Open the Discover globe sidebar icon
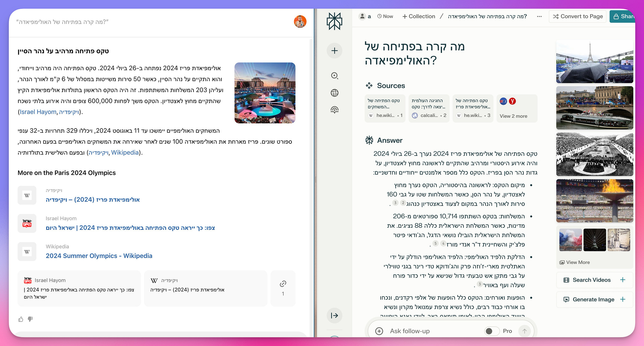Screen dimensions: 644x346 [x=334, y=93]
